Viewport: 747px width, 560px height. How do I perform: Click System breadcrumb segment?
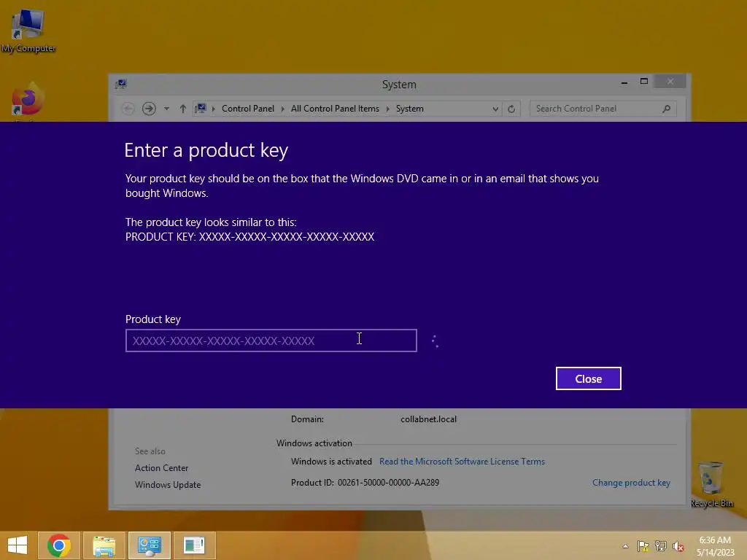point(410,109)
